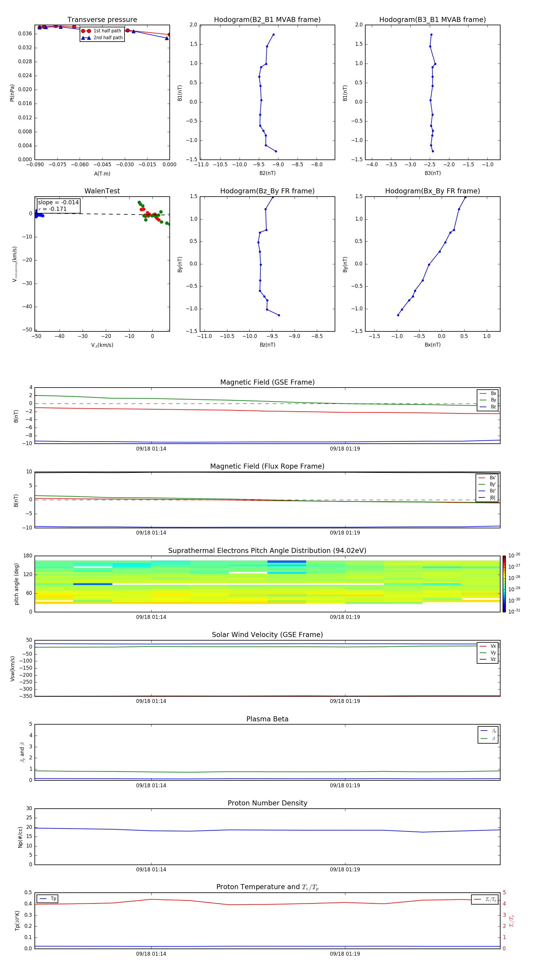Click the "Magnetic Field (GSE Frame)" title
Image resolution: width=535 pixels, height=980 pixels.
(267, 382)
